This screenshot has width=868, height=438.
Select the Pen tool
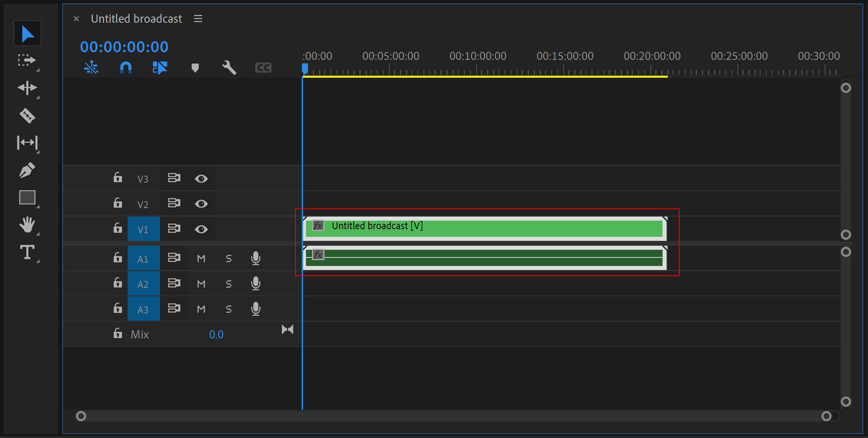[x=27, y=170]
